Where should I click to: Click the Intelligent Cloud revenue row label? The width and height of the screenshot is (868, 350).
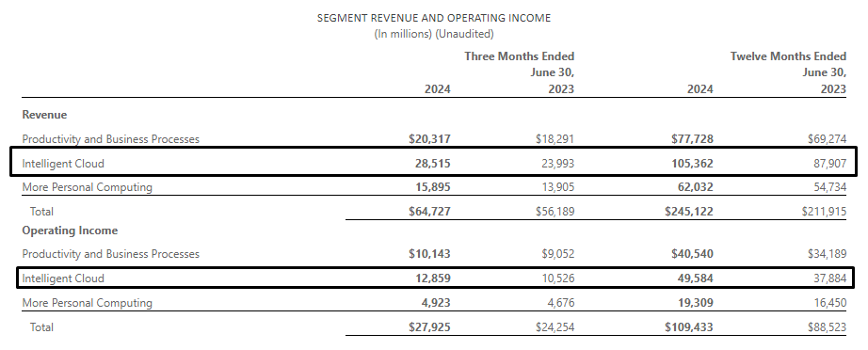[63, 164]
